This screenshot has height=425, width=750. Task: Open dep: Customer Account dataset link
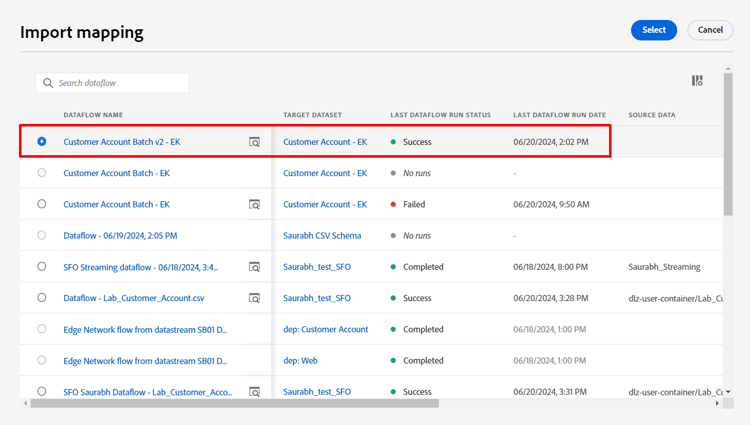click(x=326, y=329)
